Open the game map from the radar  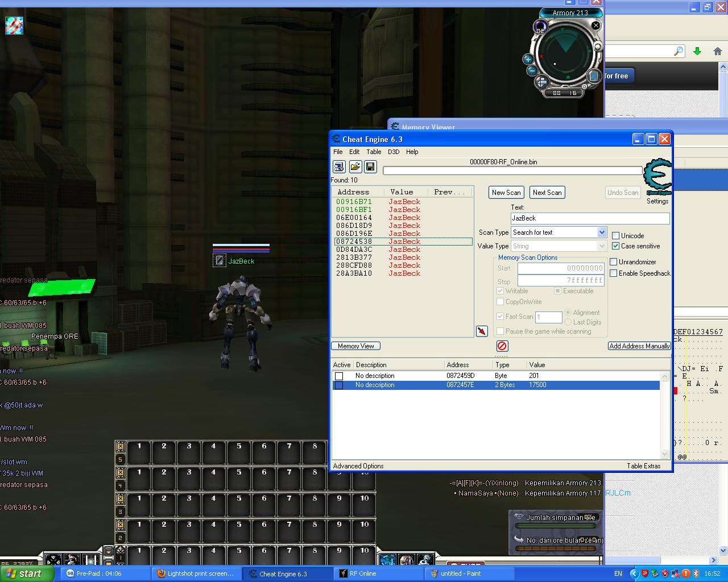click(x=593, y=76)
